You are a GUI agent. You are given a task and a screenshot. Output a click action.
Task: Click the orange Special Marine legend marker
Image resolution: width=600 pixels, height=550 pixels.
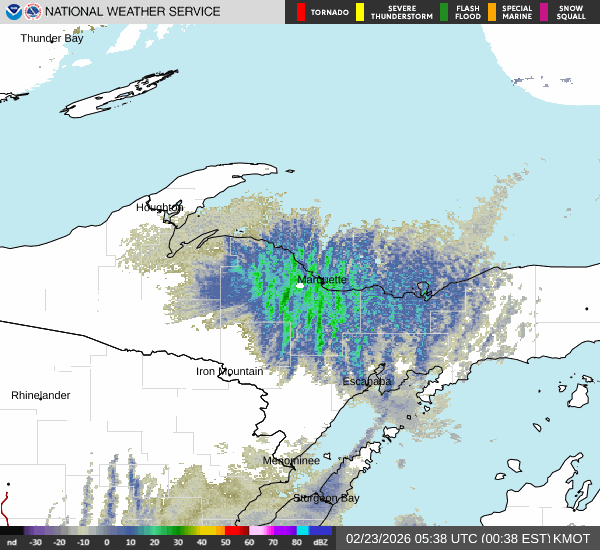click(x=493, y=12)
